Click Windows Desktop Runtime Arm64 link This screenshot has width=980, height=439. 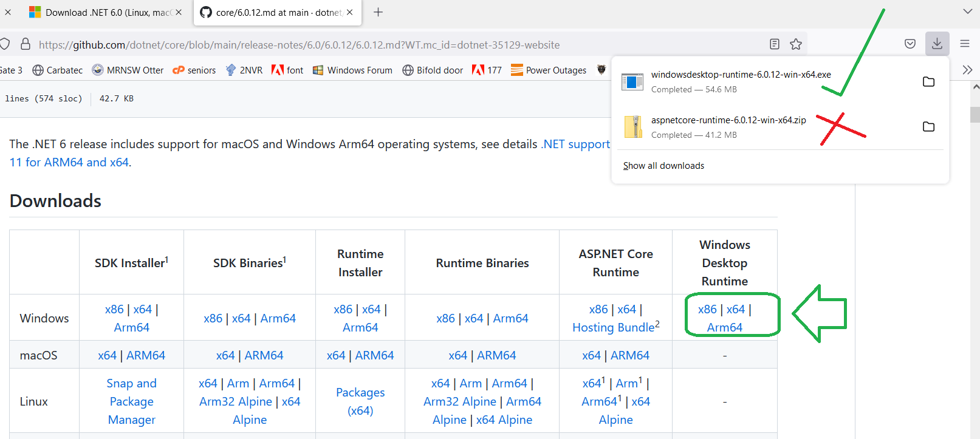(x=725, y=327)
